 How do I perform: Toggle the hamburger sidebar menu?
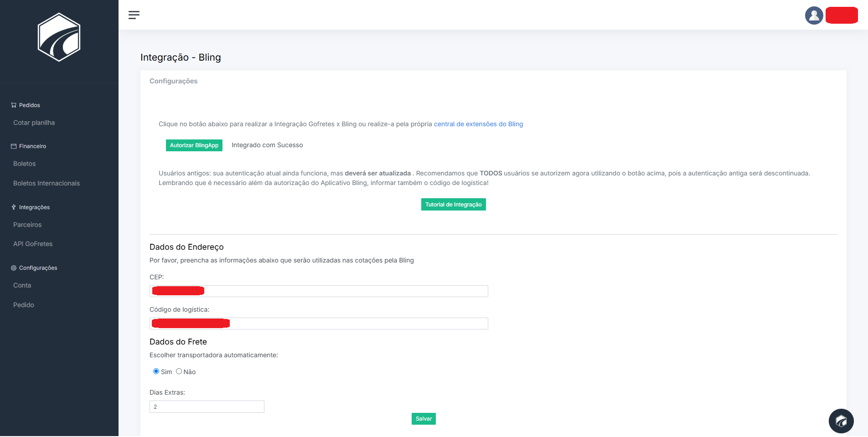pyautogui.click(x=134, y=15)
